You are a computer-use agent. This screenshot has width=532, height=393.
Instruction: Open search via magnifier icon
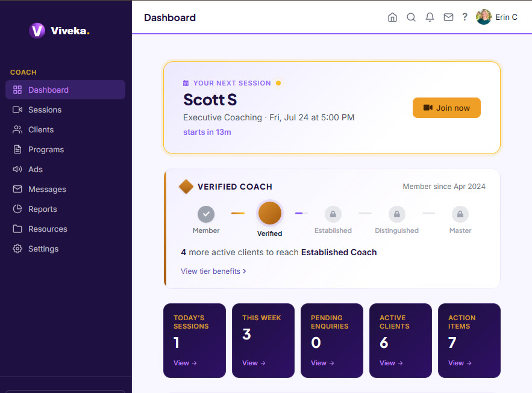coord(411,17)
